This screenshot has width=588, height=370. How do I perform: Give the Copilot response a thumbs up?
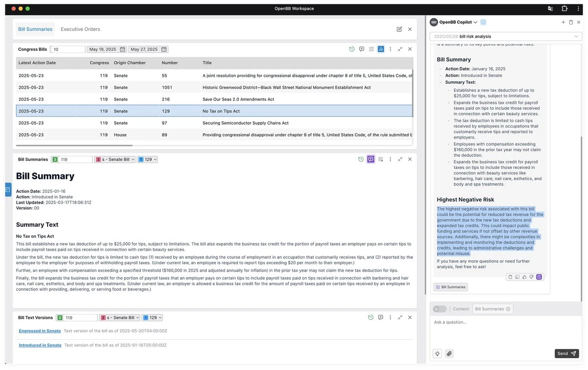[x=524, y=277]
